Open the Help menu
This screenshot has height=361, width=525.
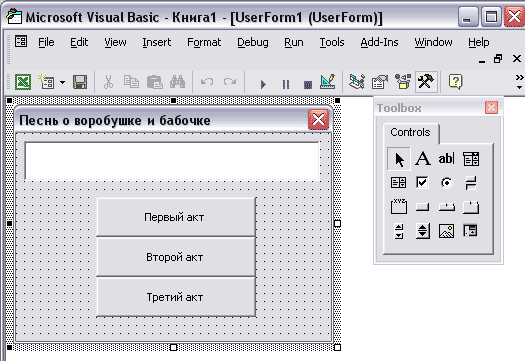pyautogui.click(x=478, y=42)
